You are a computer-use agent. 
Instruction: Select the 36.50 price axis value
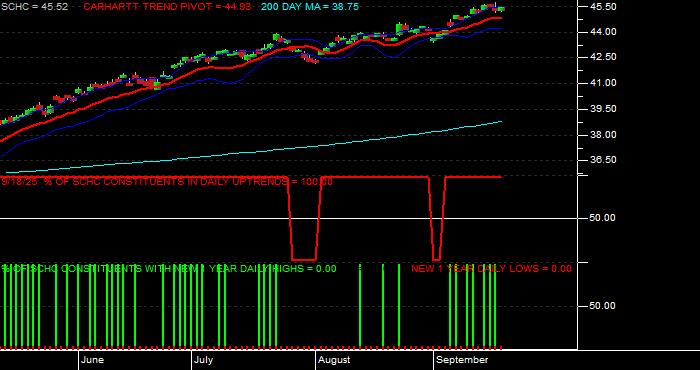click(604, 160)
